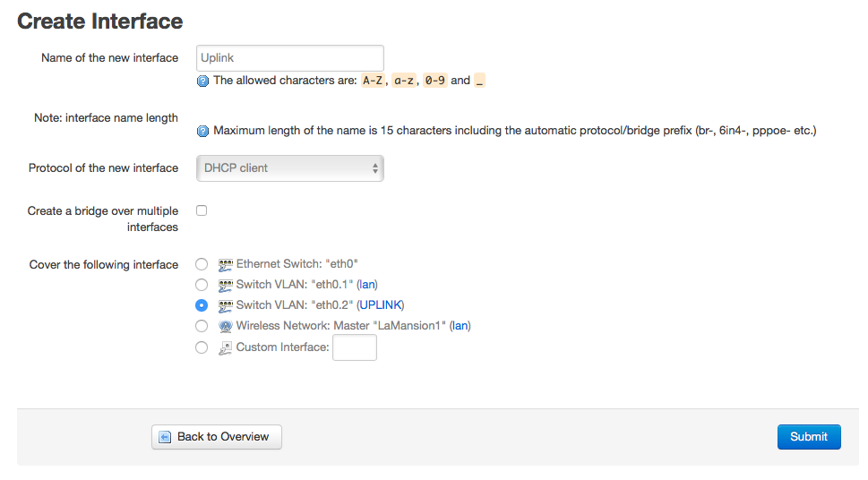Click the Custom Interface text box
868x480 pixels.
click(355, 347)
